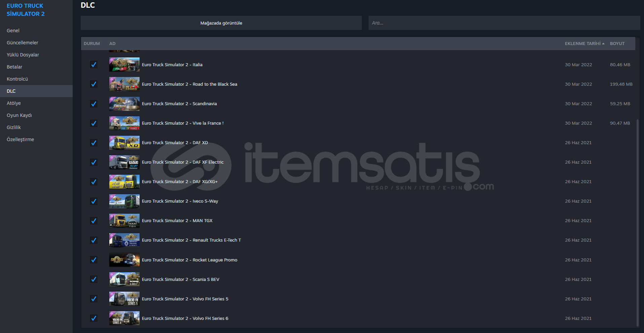Uncheck the MAN TGX checkbox

(x=94, y=220)
